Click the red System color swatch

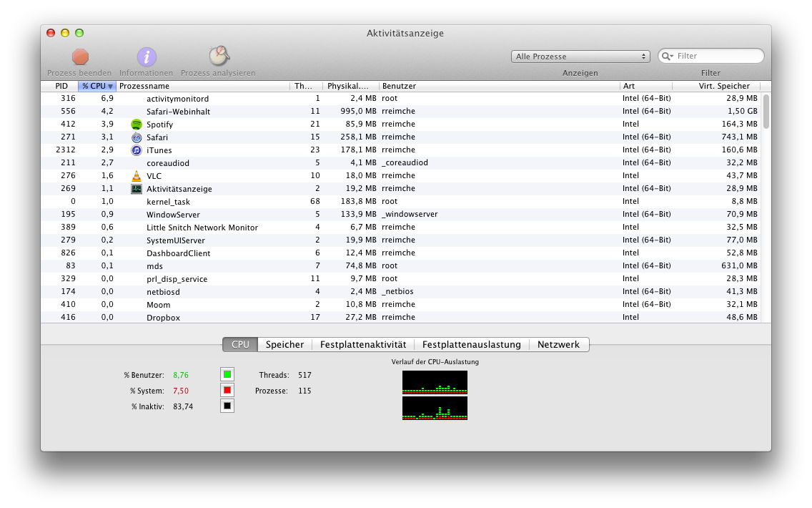(x=227, y=390)
